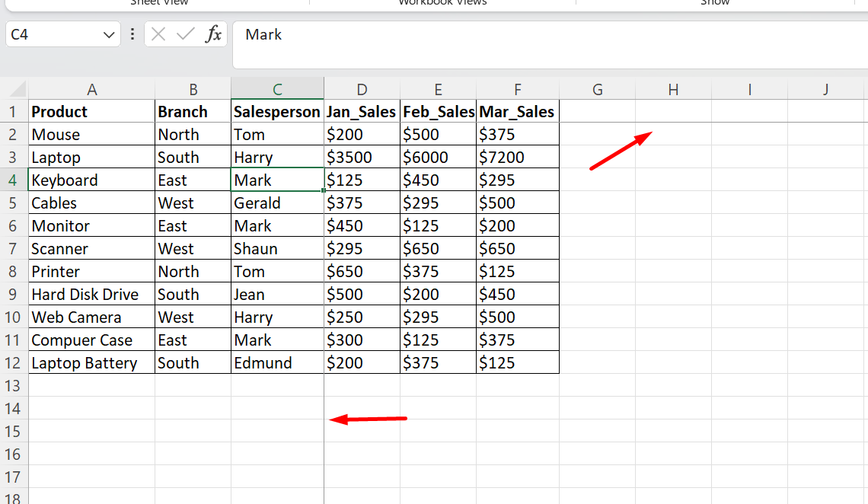
Task: Click the vertical ellipsis next to Name Box
Action: point(132,34)
